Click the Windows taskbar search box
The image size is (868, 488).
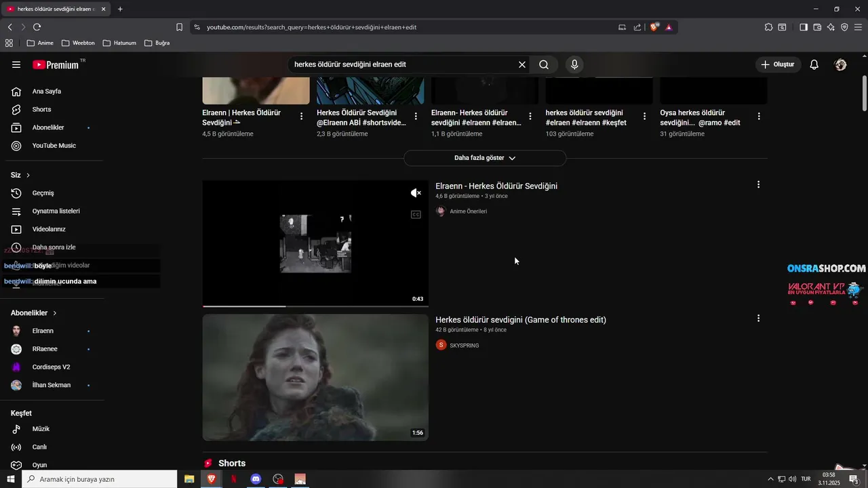[x=100, y=479]
